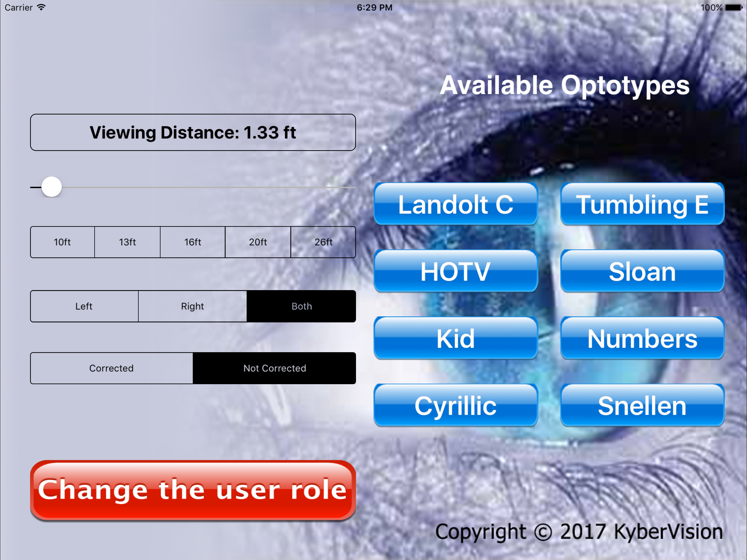Select the 26ft distance segment
The image size is (747, 560).
point(323,242)
